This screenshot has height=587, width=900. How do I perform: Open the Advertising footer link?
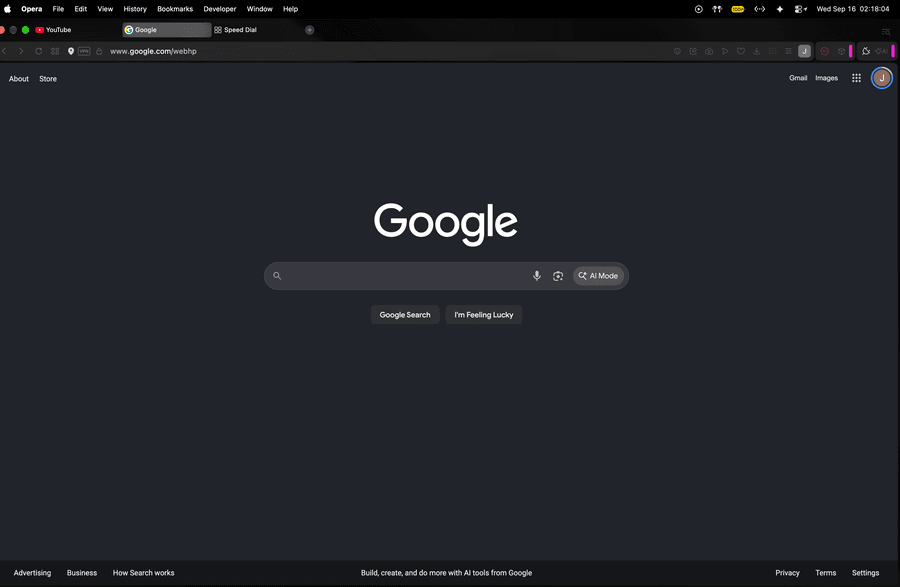click(x=32, y=573)
